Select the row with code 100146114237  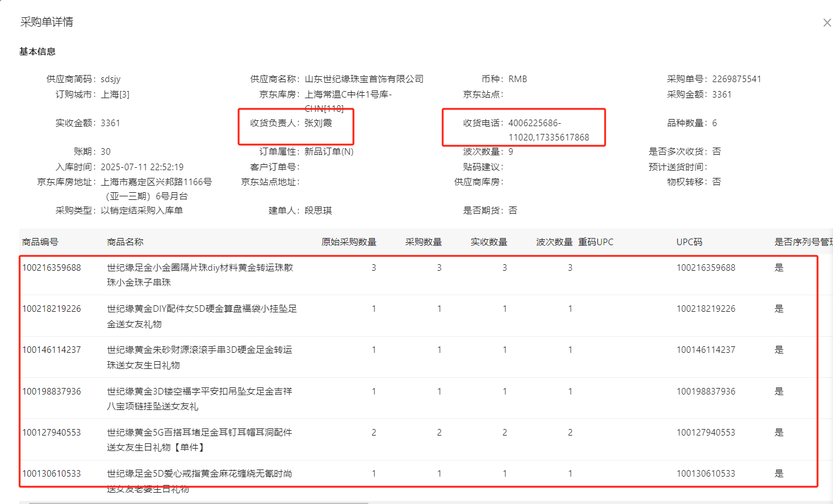click(x=51, y=350)
